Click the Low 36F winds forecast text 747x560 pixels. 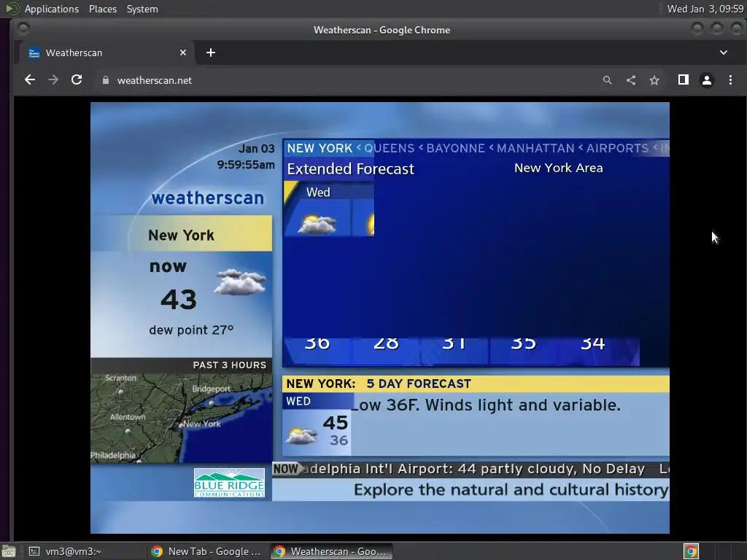(x=487, y=405)
